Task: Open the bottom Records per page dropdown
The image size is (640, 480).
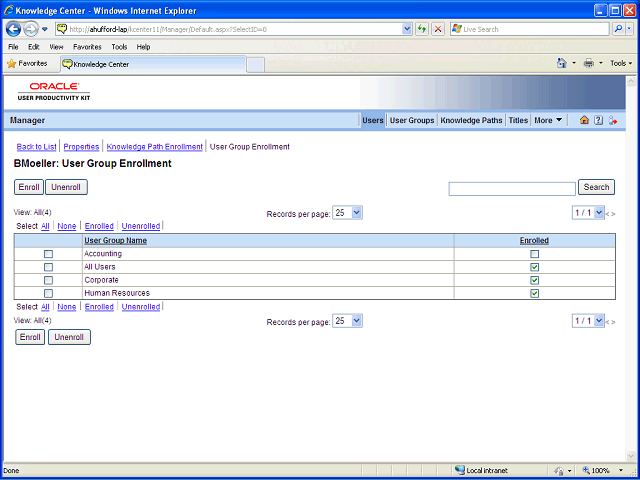Action: (x=347, y=321)
